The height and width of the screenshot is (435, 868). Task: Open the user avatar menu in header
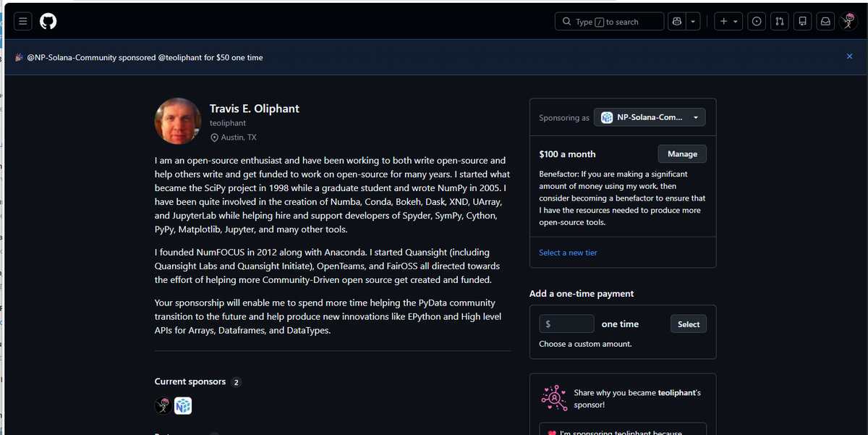[x=848, y=22]
